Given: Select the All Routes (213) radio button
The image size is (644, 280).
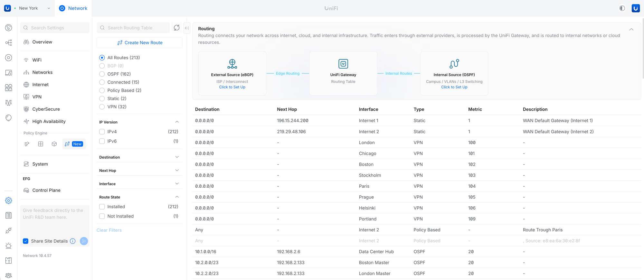Looking at the screenshot, I should [102, 58].
